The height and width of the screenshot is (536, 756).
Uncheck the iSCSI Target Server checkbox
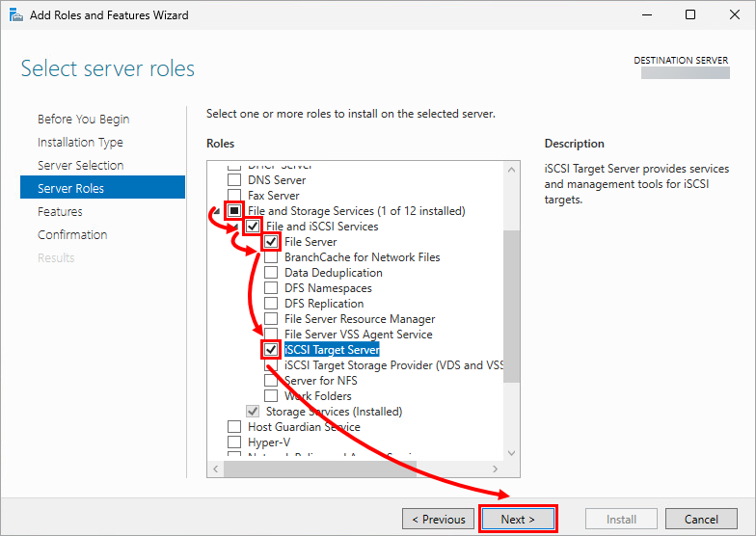click(271, 349)
